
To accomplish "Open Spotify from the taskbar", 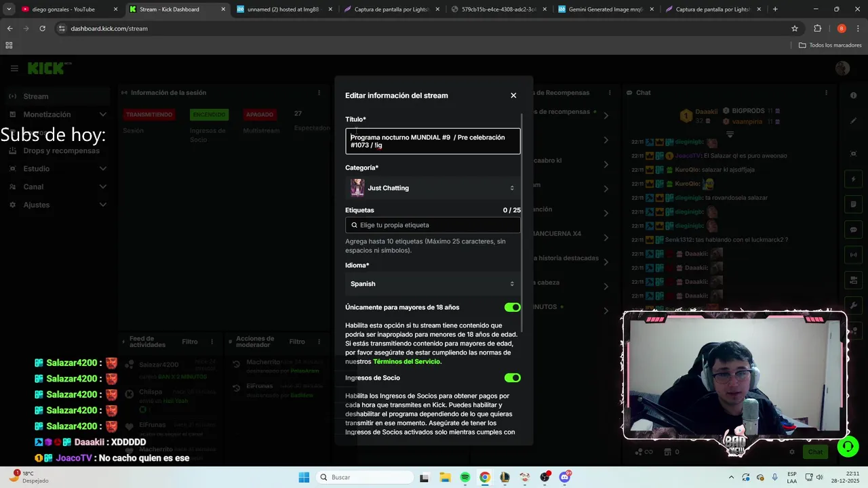I will pos(465,477).
